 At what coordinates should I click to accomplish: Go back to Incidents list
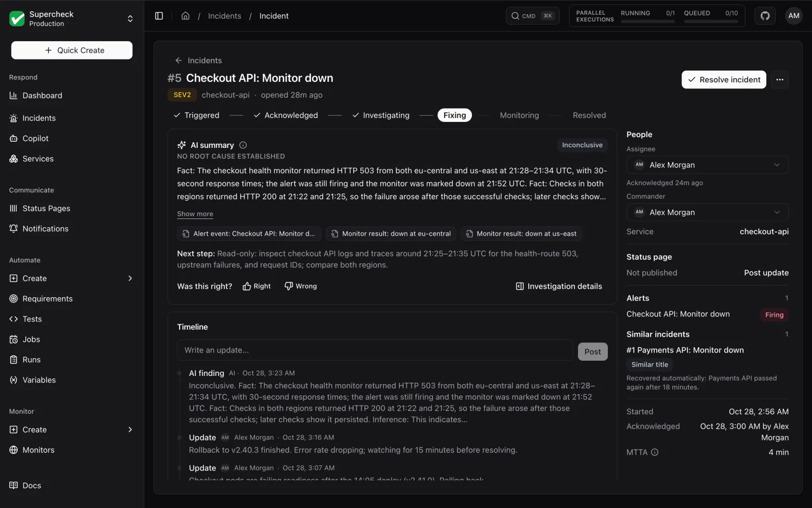click(198, 60)
